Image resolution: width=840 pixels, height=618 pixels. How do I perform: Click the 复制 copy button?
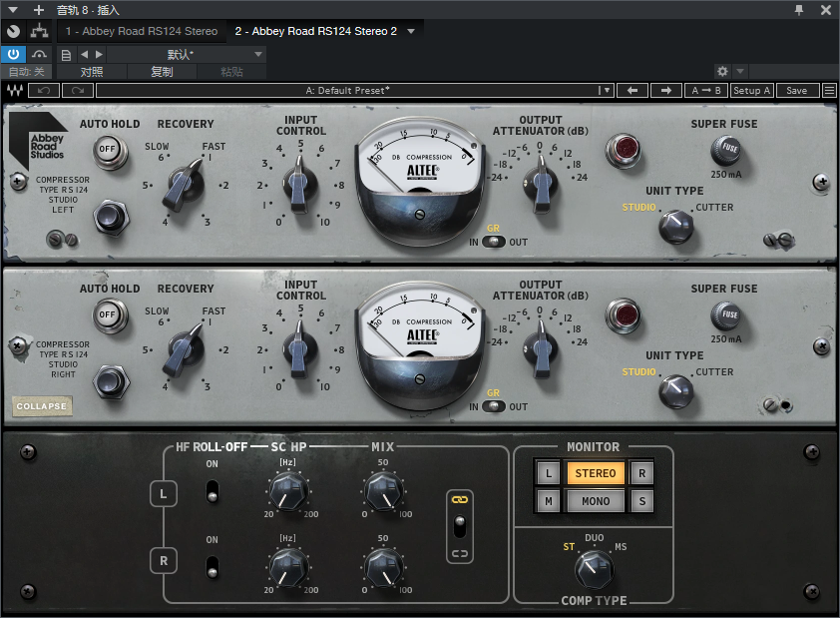click(x=162, y=72)
